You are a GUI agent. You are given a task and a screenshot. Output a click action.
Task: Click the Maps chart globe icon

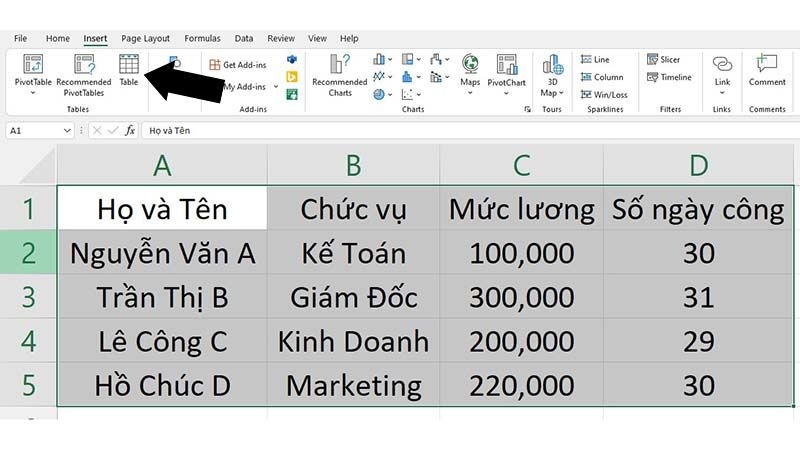[470, 63]
